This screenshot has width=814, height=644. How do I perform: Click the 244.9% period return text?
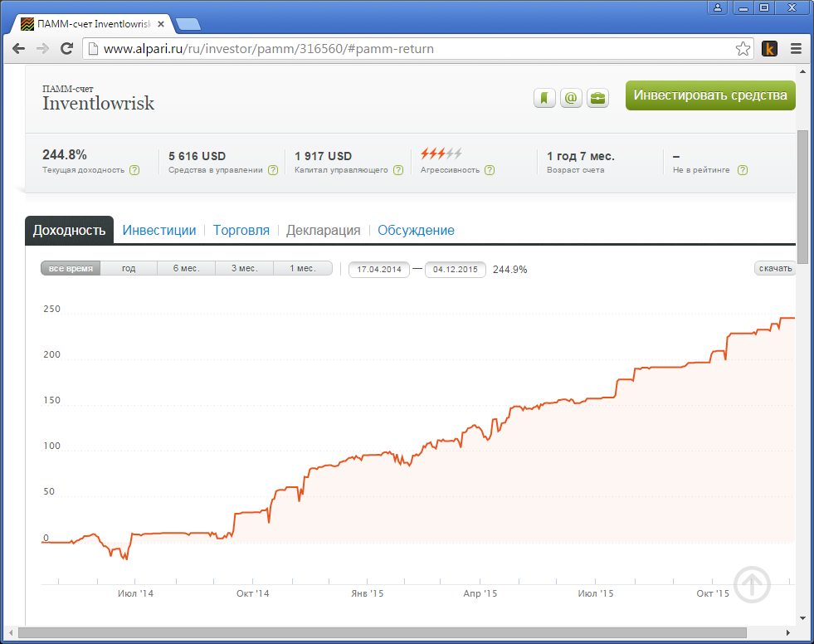coord(509,270)
